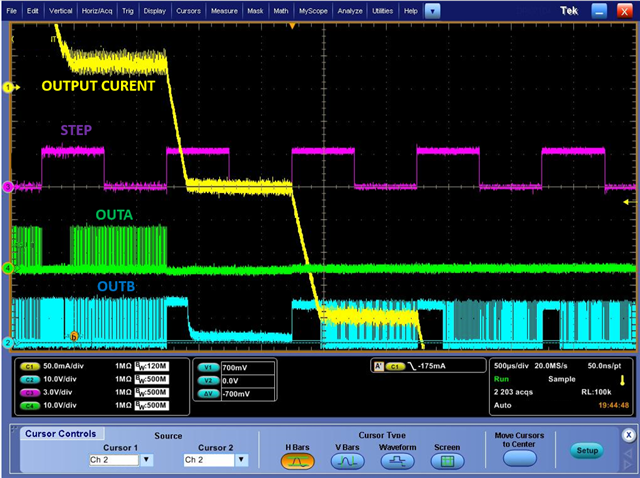This screenshot has width=640, height=478.
Task: Click the Move Cursors to Center button
Action: coord(519,458)
